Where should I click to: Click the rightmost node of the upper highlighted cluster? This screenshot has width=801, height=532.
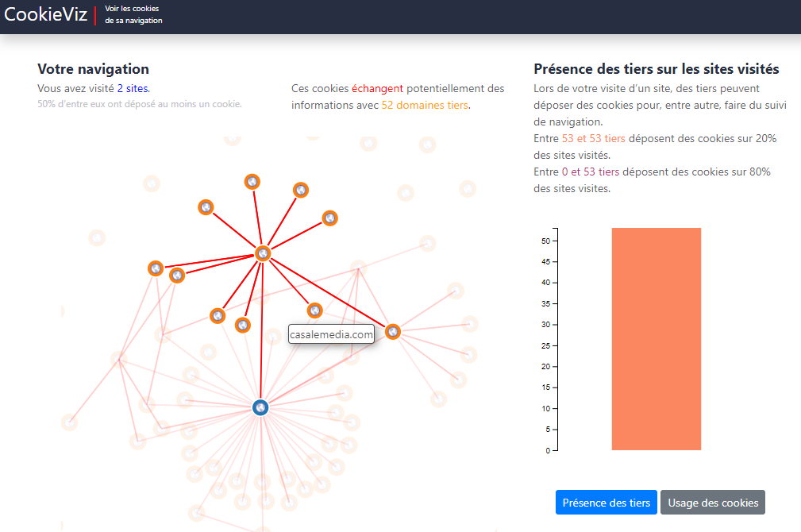(x=330, y=218)
